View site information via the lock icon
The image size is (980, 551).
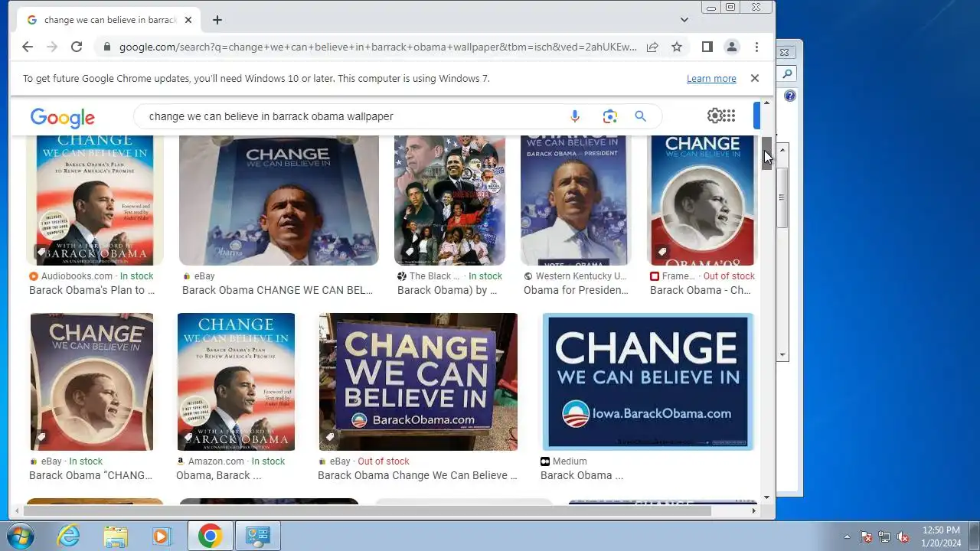[x=107, y=47]
